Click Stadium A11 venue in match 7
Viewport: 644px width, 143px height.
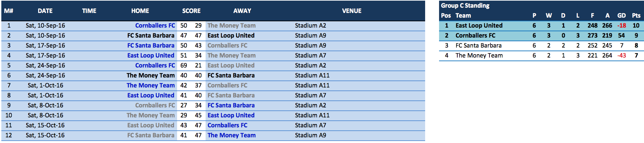[312, 85]
